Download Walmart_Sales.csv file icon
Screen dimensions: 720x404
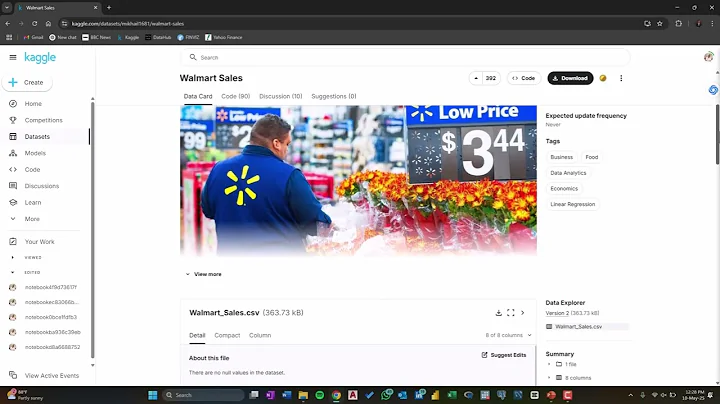[x=498, y=313]
